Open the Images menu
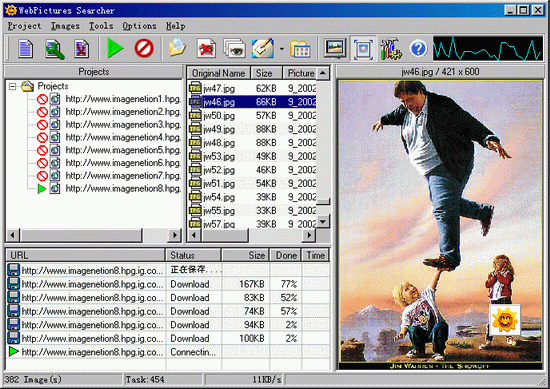This screenshot has height=389, width=550. [65, 26]
